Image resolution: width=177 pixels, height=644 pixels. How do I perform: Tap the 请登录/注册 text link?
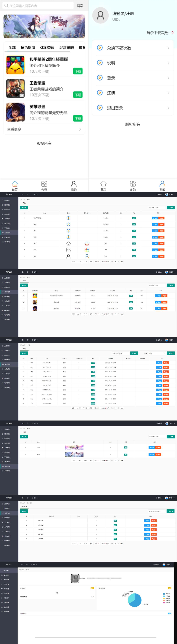(123, 13)
